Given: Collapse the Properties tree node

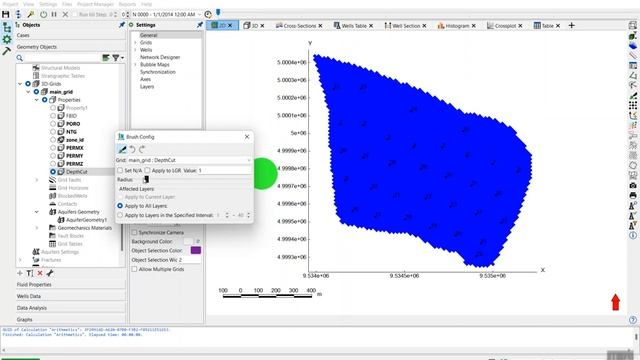Looking at the screenshot, I should tap(36, 100).
